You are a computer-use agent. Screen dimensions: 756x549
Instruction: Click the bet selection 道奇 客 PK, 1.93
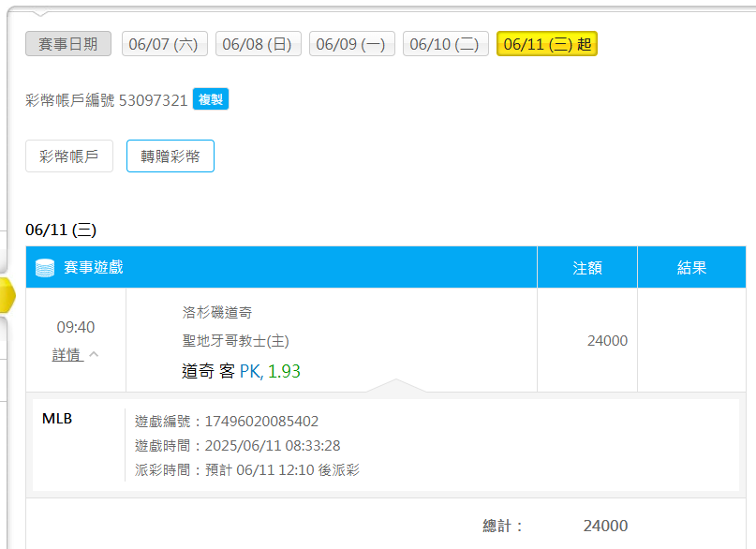[x=241, y=371]
